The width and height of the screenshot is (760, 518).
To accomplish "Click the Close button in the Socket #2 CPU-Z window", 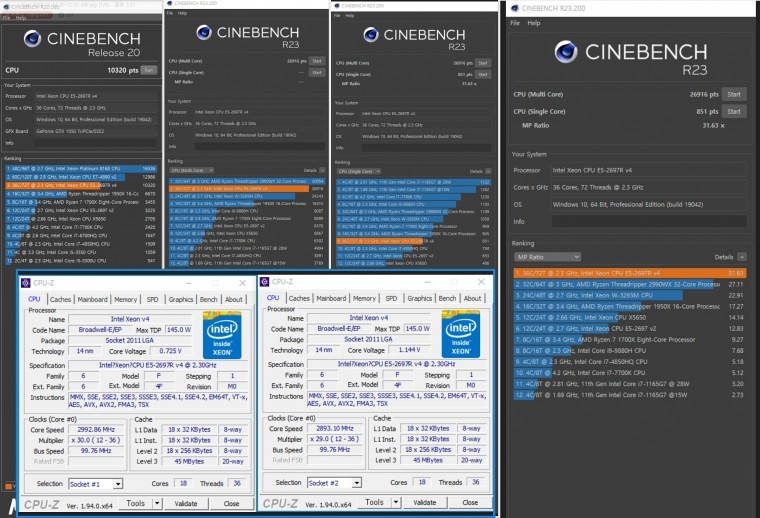I will [470, 502].
